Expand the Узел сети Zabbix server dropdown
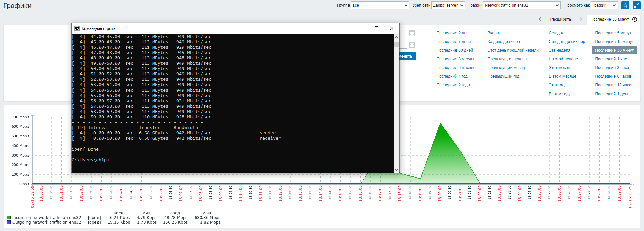644x231 pixels. (448, 5)
